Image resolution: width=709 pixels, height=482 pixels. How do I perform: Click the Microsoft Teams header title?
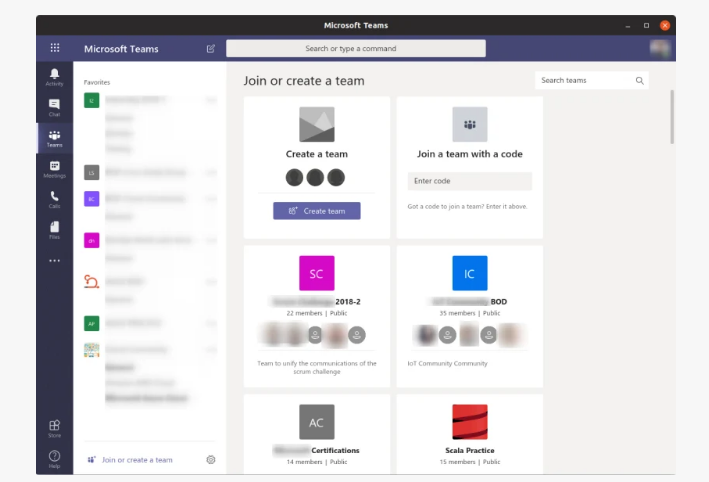(x=121, y=49)
